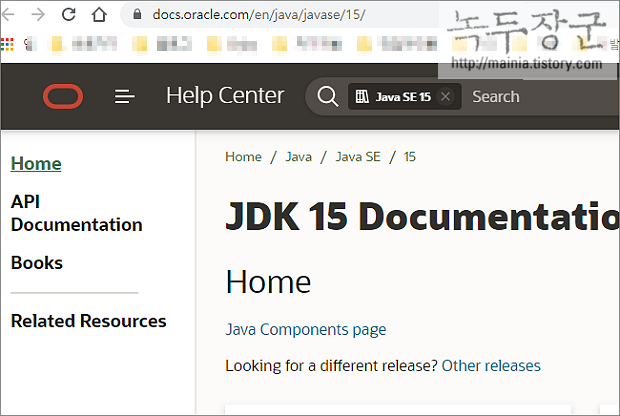This screenshot has width=620, height=416.
Task: Open Books in the sidebar
Action: 37,263
